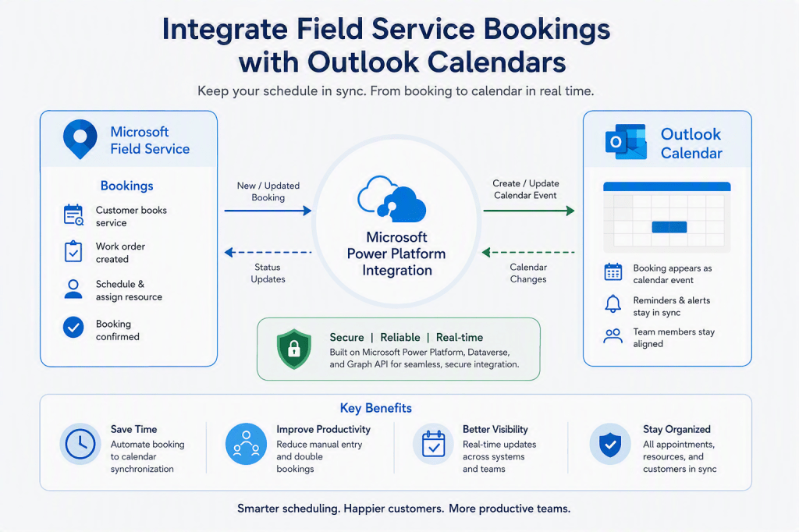Click the Outlook logo icon

click(627, 142)
